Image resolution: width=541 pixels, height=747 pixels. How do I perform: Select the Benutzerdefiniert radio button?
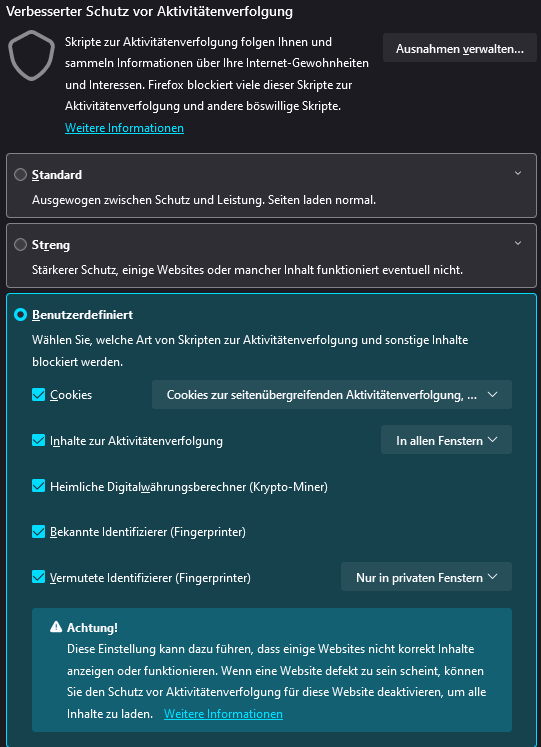(20, 315)
